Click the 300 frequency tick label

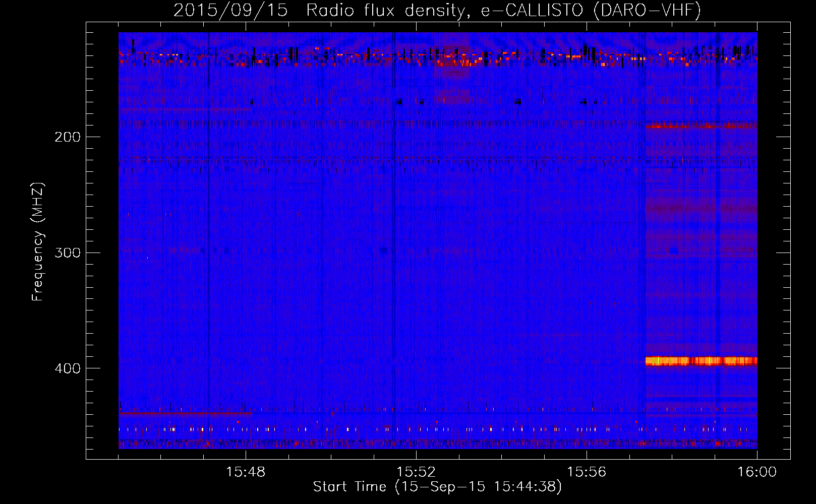68,253
